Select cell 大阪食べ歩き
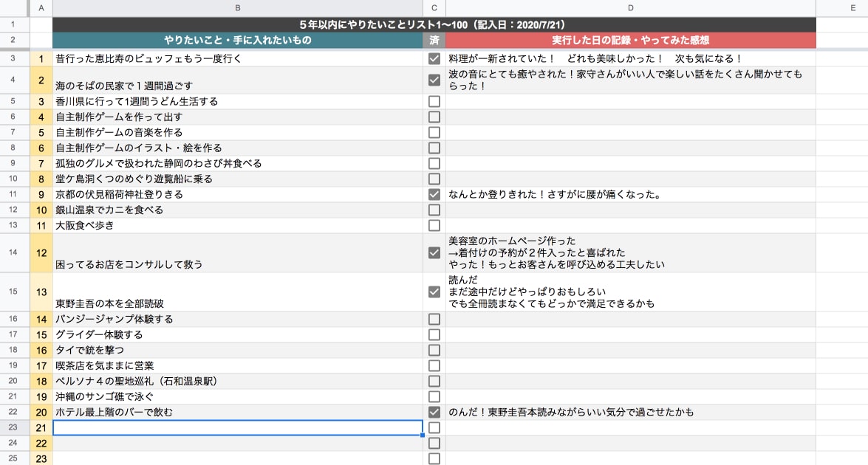The width and height of the screenshot is (868, 465). click(x=237, y=226)
